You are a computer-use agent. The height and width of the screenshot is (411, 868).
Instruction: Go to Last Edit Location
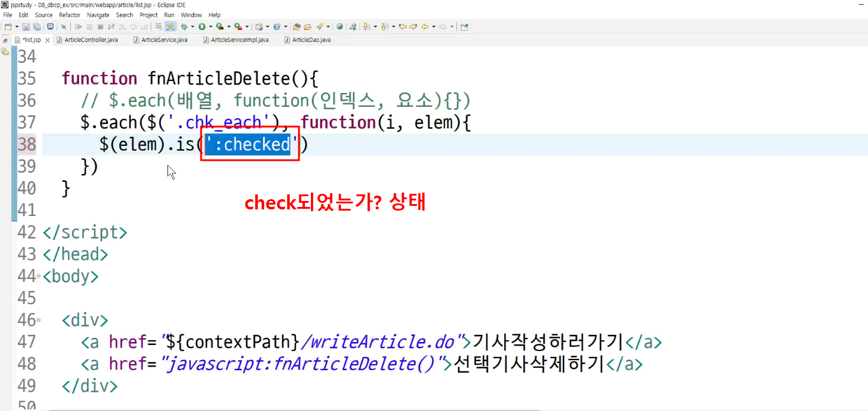[x=403, y=26]
